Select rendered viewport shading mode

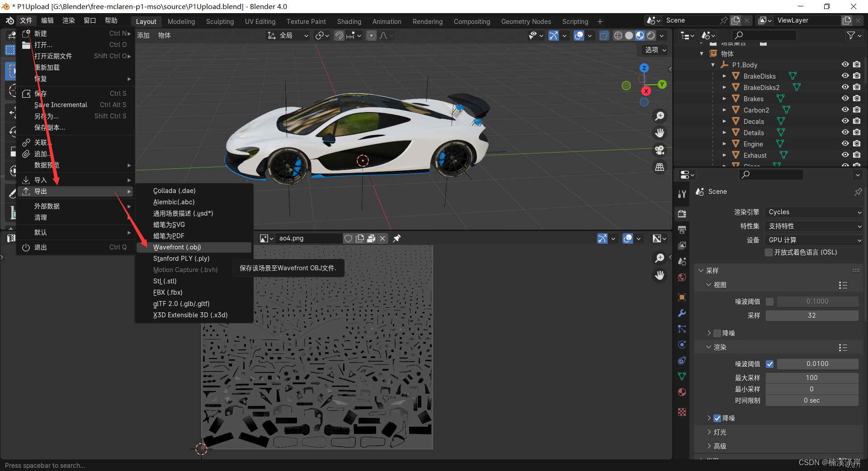651,36
